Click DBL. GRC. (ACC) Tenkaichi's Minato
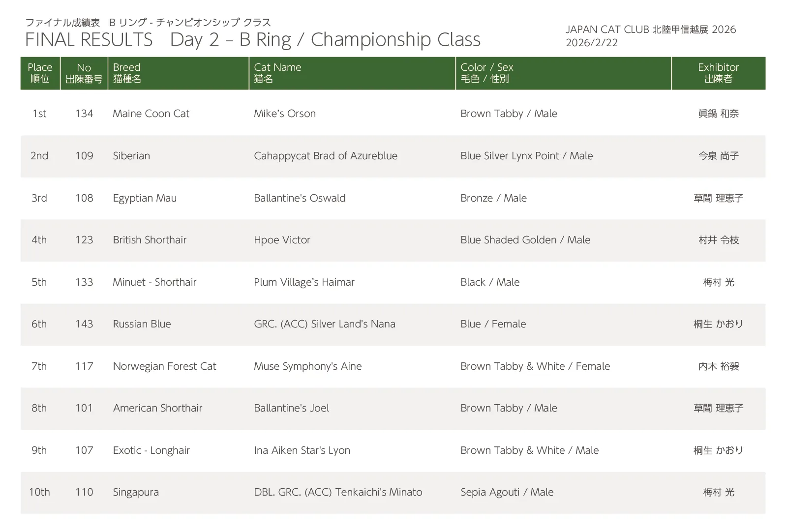 pos(338,492)
